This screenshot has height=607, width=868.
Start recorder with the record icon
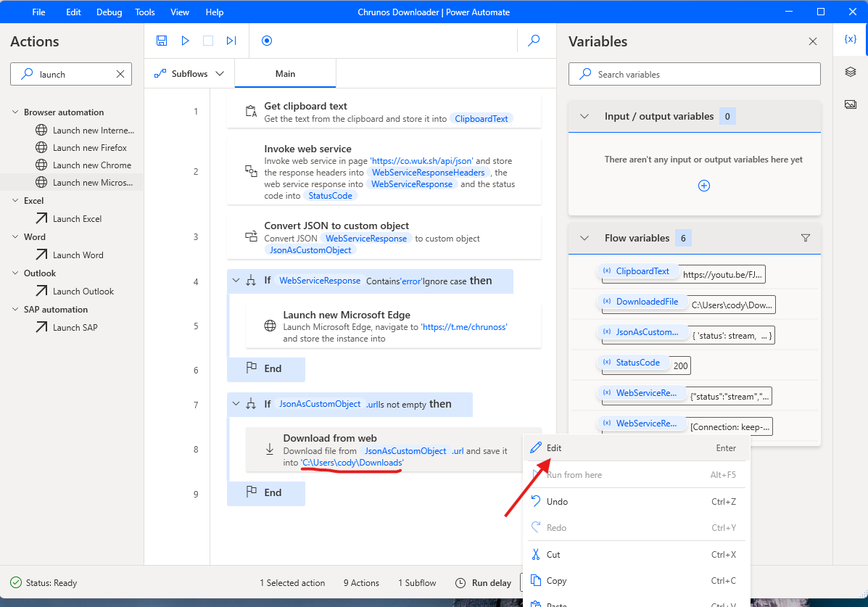click(x=267, y=41)
